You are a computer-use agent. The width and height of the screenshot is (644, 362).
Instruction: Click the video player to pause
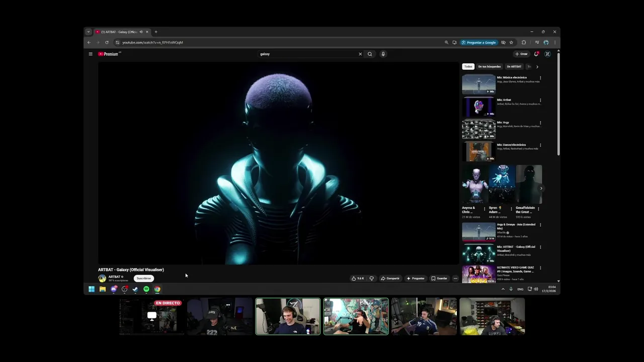[278, 163]
